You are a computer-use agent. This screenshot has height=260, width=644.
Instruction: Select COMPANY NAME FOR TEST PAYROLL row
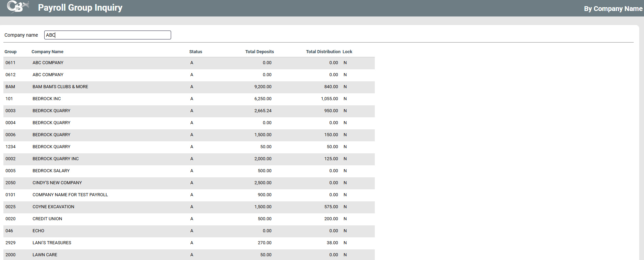[70, 195]
